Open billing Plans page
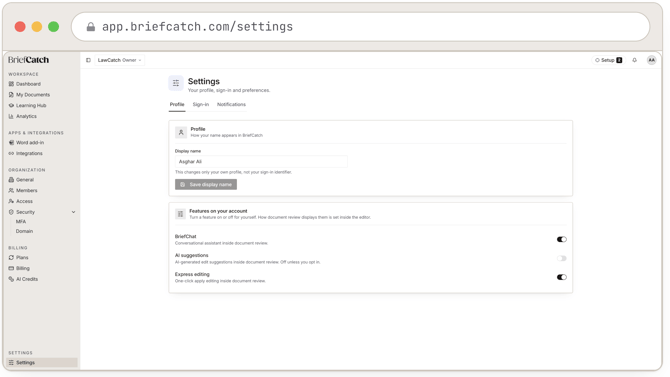 pos(18,257)
